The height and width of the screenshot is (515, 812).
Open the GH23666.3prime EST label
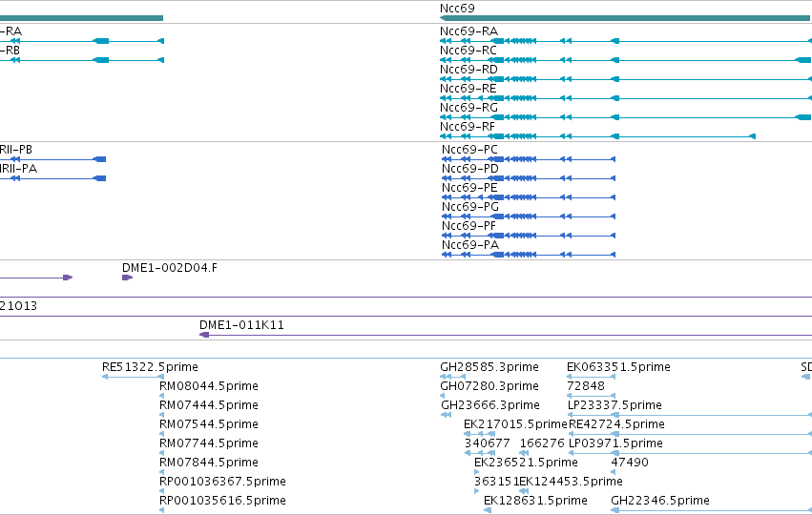(490, 405)
